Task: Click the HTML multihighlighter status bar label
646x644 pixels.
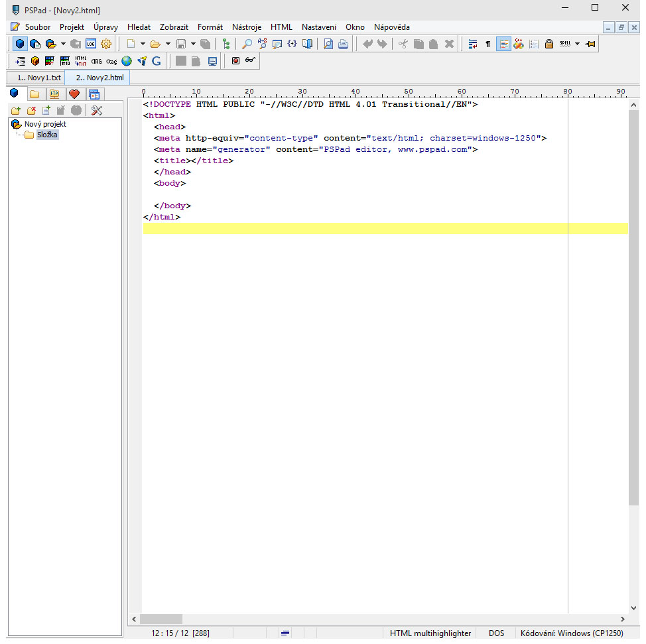Action: pos(430,633)
